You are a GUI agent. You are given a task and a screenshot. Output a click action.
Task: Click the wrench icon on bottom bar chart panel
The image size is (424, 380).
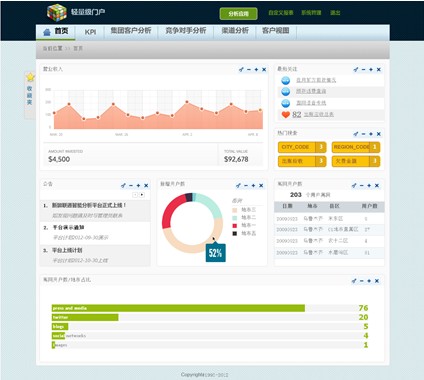pos(354,281)
